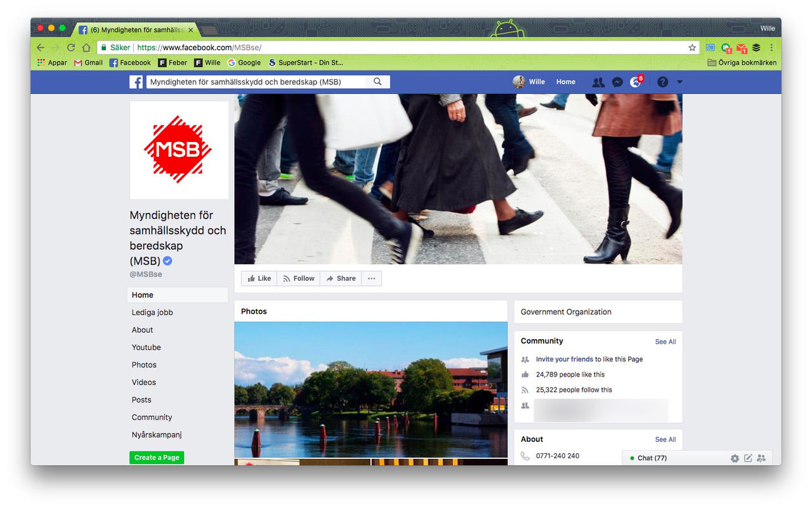Share the MSB page
The image size is (812, 509).
click(x=341, y=278)
